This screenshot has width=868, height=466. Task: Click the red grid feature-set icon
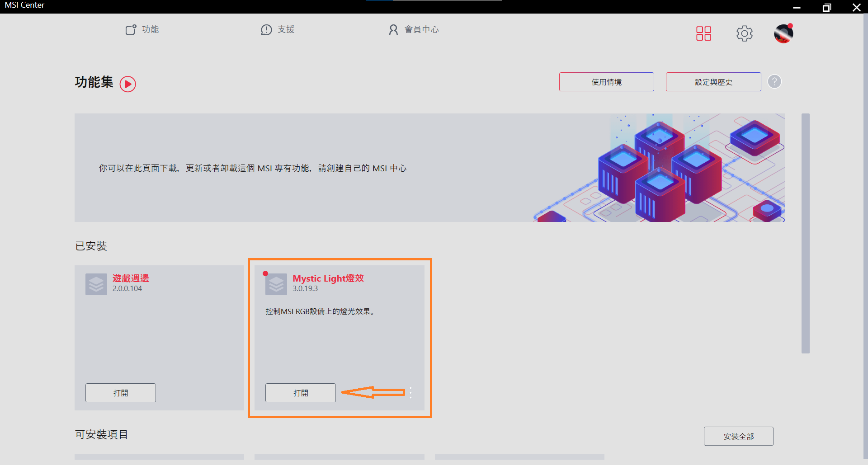[703, 33]
